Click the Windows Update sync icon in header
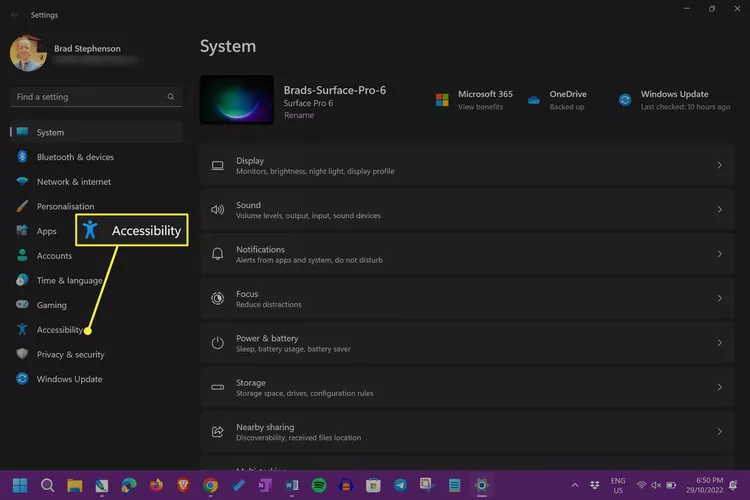The image size is (750, 500). pos(625,100)
